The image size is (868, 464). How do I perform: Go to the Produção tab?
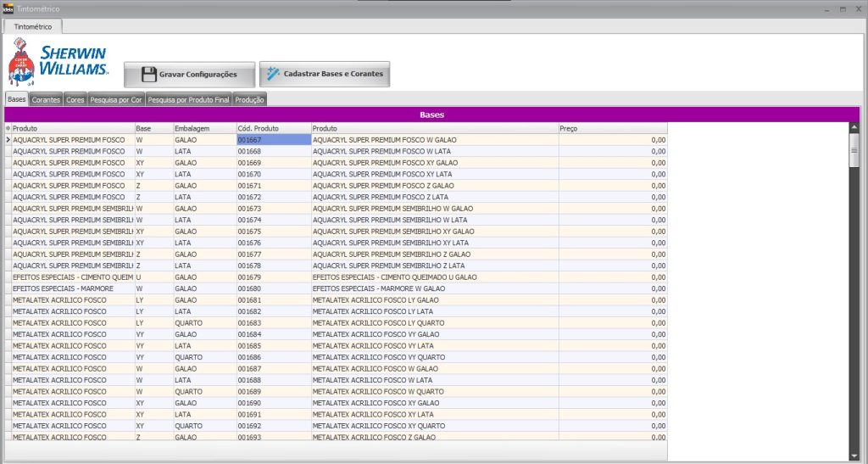[250, 100]
